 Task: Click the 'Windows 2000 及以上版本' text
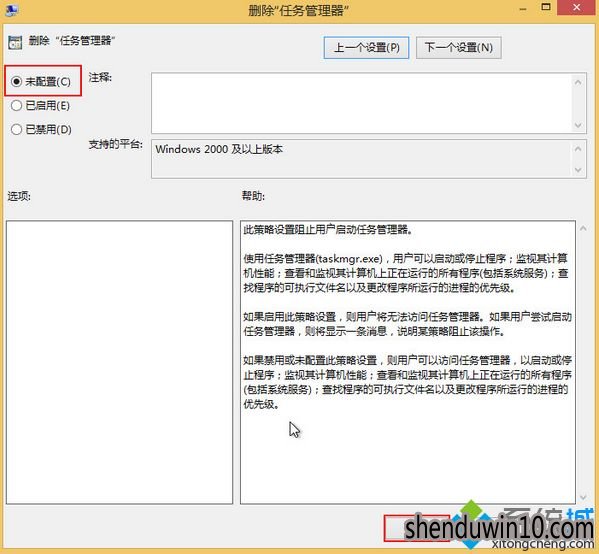(219, 149)
